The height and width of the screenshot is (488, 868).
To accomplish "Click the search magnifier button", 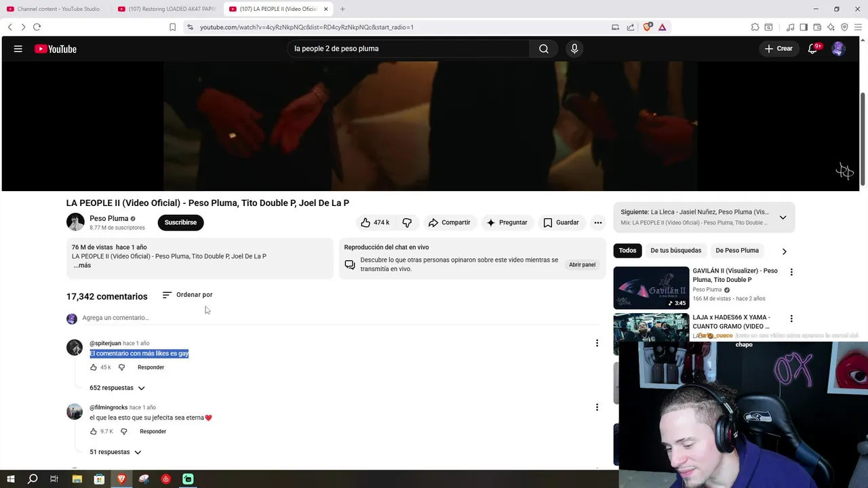I will pos(544,49).
